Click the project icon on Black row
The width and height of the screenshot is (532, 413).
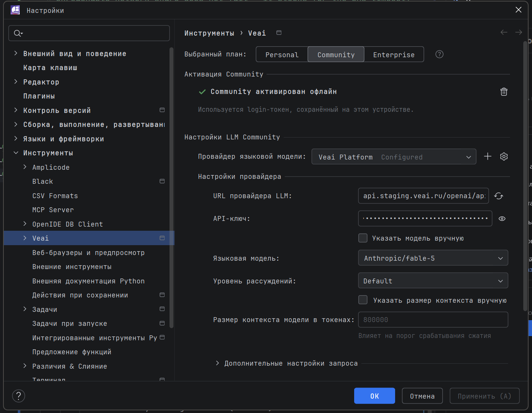click(x=162, y=181)
